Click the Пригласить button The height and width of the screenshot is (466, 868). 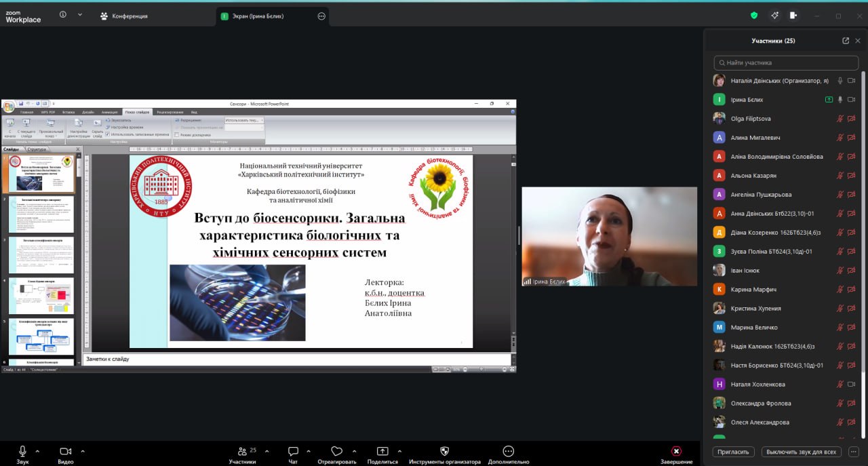(x=733, y=451)
